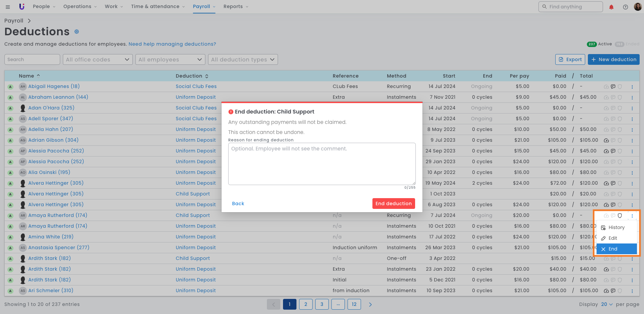Click gauge icon in Adrian Gibson row

coord(606,140)
